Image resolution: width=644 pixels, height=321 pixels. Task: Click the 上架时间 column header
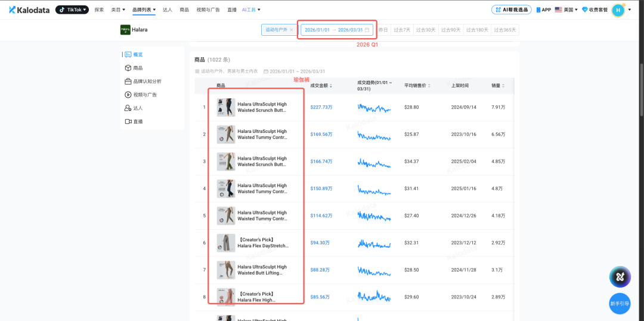click(460, 86)
